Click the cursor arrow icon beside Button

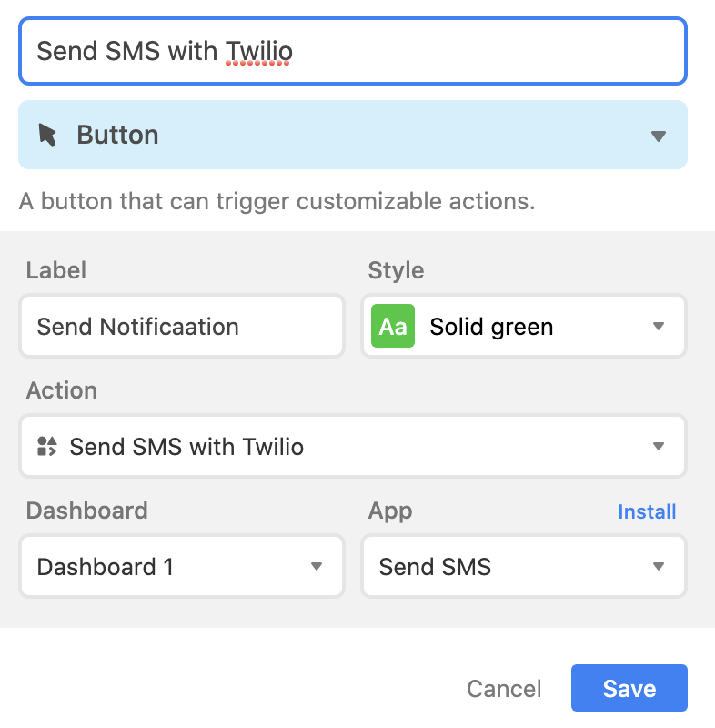[x=47, y=135]
